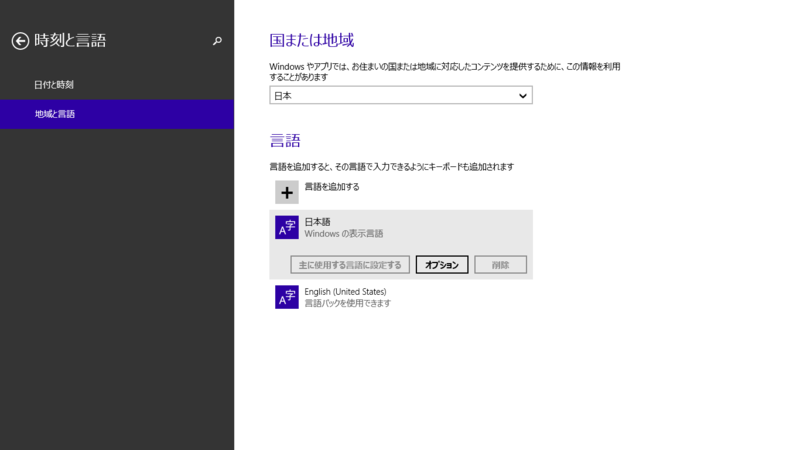The height and width of the screenshot is (450, 800).
Task: Click the back arrow beside 時刻と言語
Action: point(20,41)
